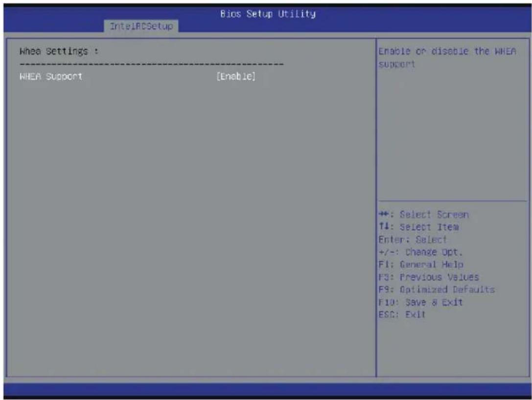This screenshot has height=400, width=532.
Task: Click the 'Select Screen' key hint
Action: (x=424, y=215)
